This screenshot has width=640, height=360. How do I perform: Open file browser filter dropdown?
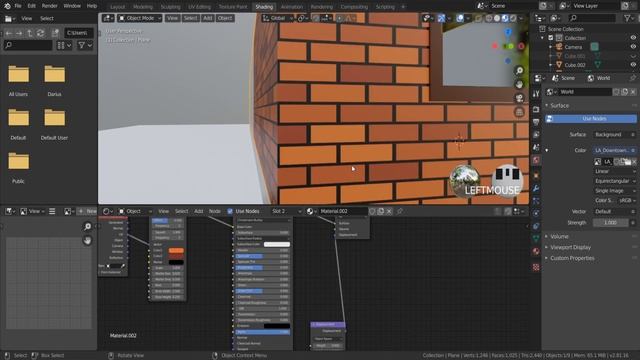point(85,45)
